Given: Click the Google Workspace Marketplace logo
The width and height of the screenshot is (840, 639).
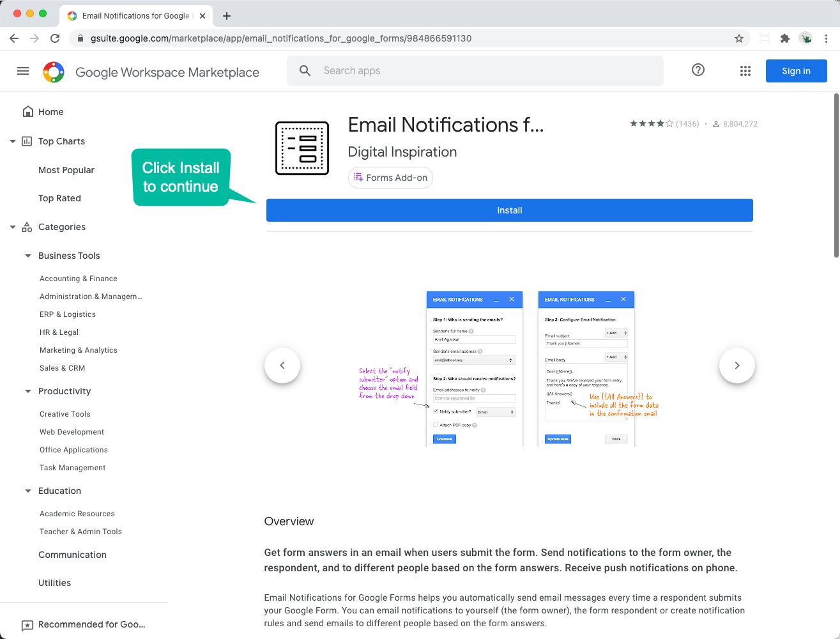Looking at the screenshot, I should pyautogui.click(x=54, y=72).
